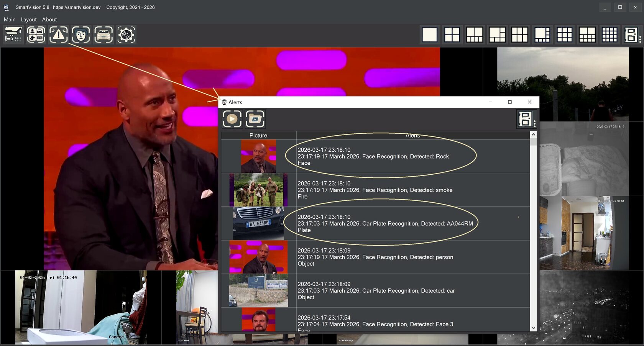Open the Layout menu

click(29, 20)
